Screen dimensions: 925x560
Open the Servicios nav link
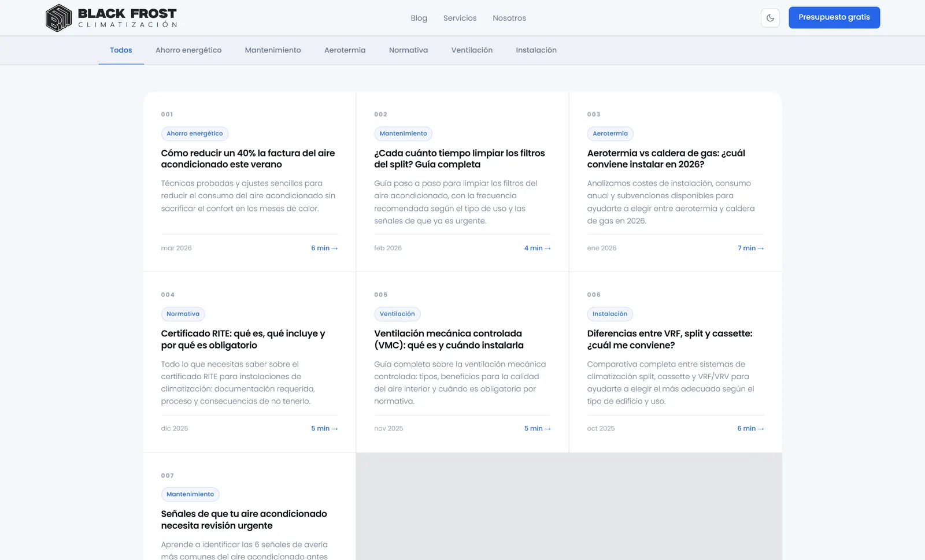tap(460, 18)
